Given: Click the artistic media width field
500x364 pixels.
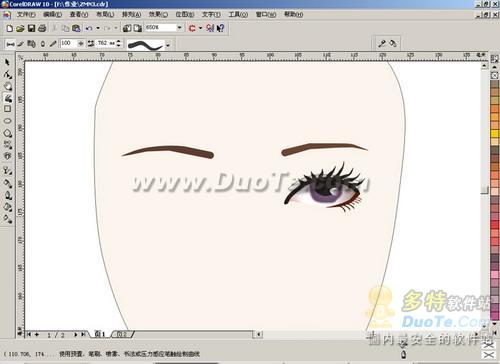Looking at the screenshot, I should coord(106,43).
